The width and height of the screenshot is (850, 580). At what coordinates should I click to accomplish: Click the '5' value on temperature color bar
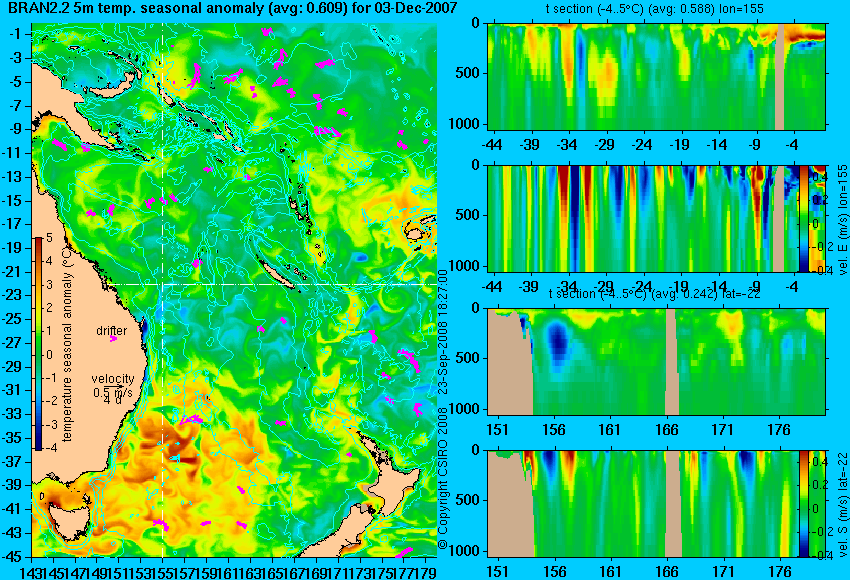pos(49,237)
